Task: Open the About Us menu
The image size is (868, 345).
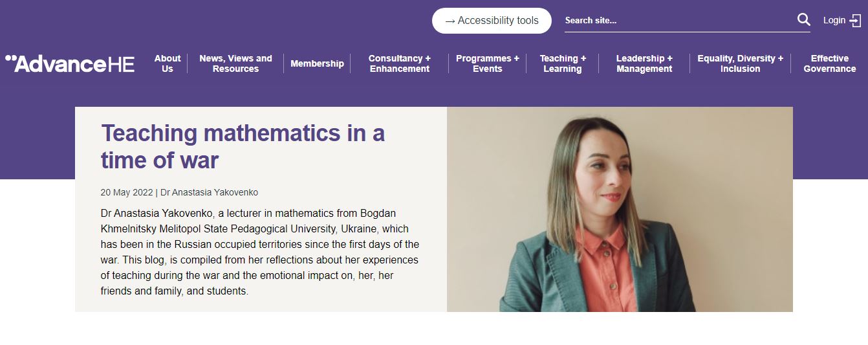Action: pyautogui.click(x=168, y=63)
